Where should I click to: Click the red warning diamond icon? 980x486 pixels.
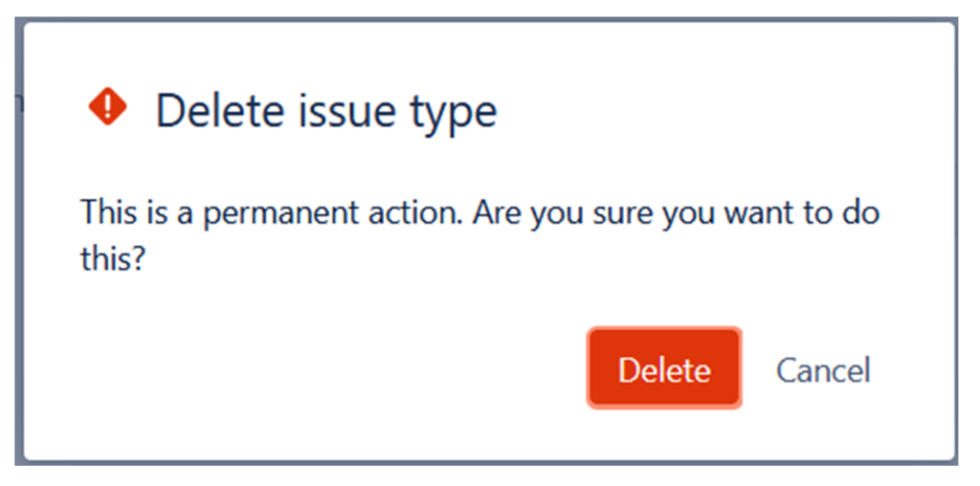[x=108, y=107]
